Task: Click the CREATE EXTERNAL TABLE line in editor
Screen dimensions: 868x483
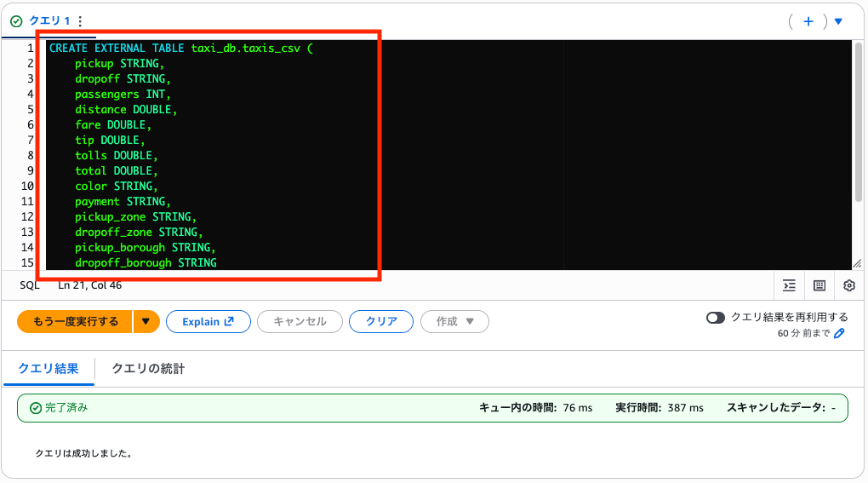Action: point(181,49)
